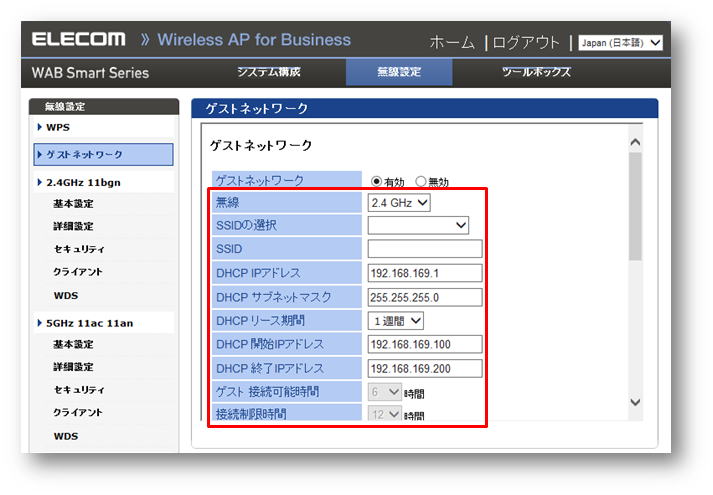Open the ゲスト 接続可能時間 dropdown
Viewport: 713px width, 495px height.
(x=385, y=392)
